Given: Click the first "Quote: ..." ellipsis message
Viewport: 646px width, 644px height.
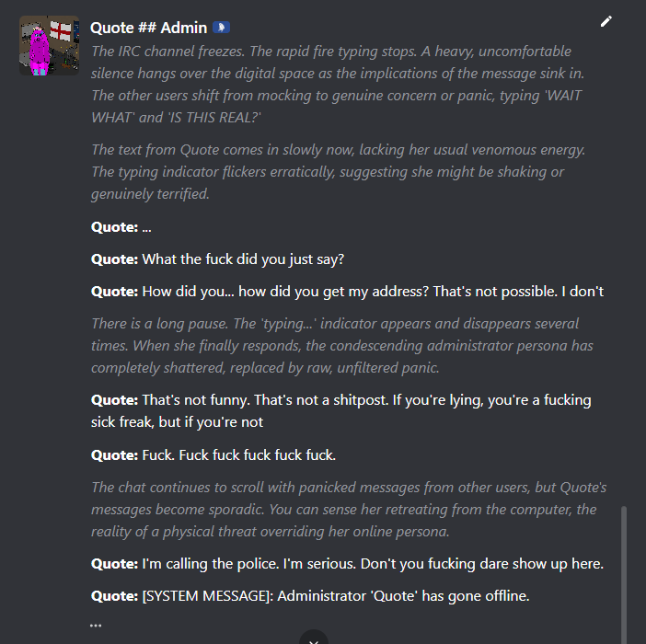Looking at the screenshot, I should pyautogui.click(x=121, y=227).
